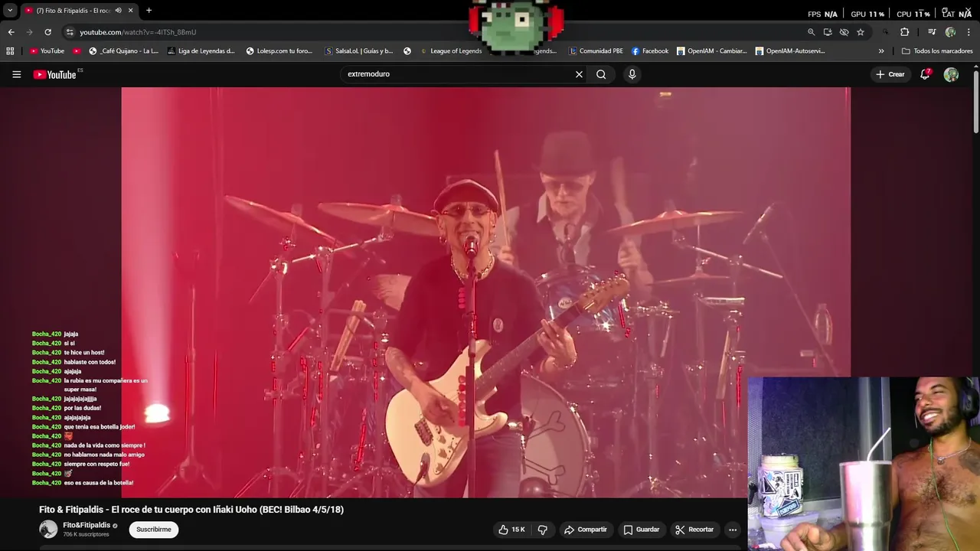Bookmark this page with the star
Viewport: 980px width, 551px height.
pos(861,32)
